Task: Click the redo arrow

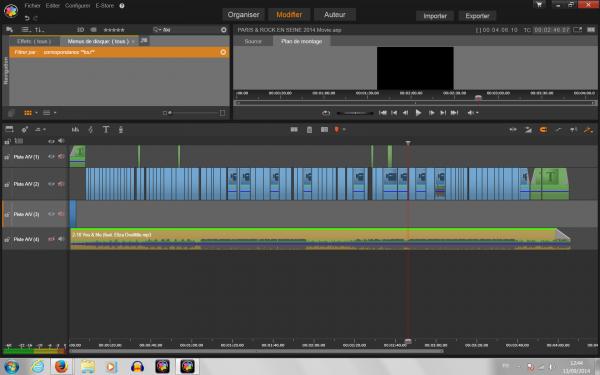Action: click(35, 18)
